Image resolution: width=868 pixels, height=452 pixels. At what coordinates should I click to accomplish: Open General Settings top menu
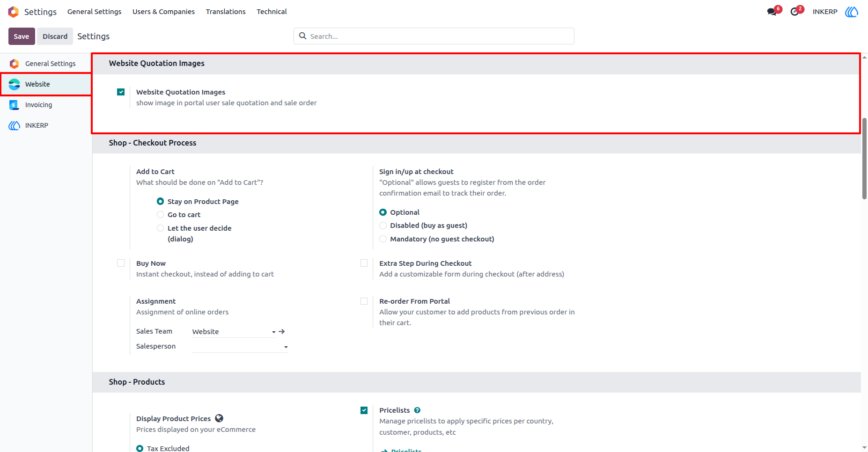pos(94,12)
